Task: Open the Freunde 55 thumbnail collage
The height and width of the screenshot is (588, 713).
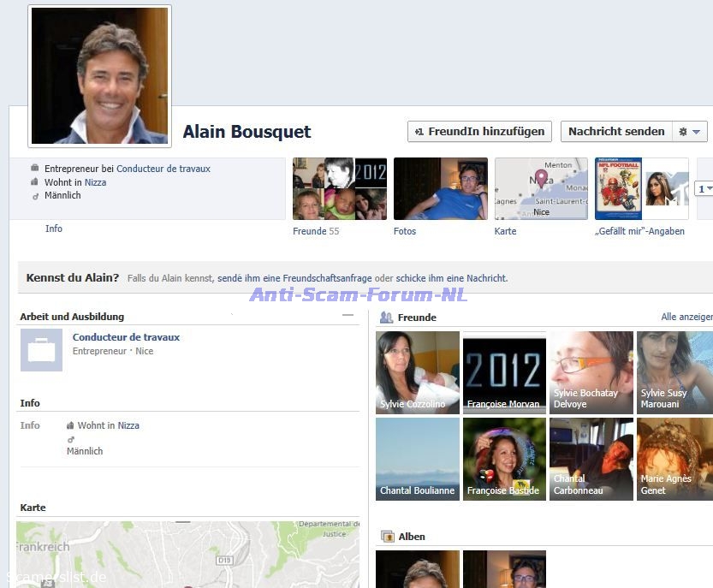Action: pos(339,188)
